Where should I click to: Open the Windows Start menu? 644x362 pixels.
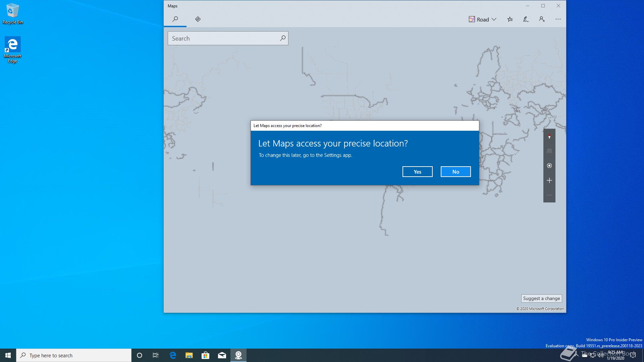click(8, 355)
